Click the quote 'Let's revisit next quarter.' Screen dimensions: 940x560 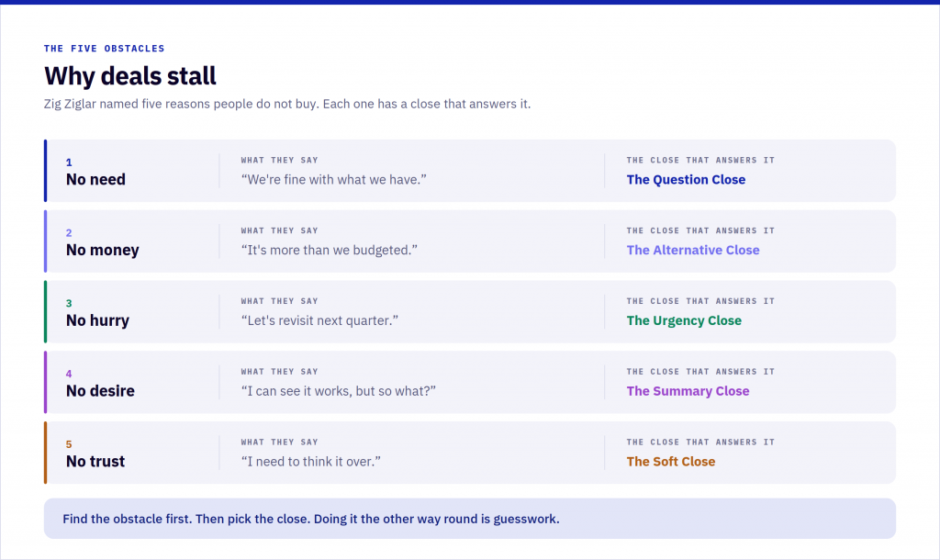pos(319,320)
